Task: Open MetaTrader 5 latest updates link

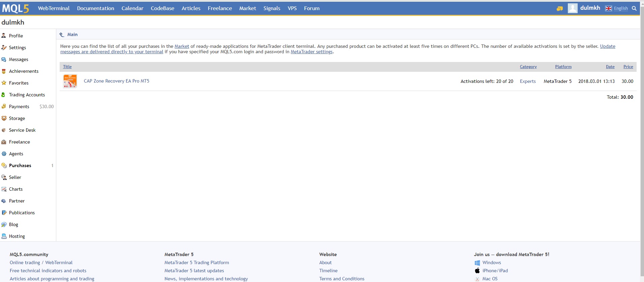Action: [x=194, y=271]
